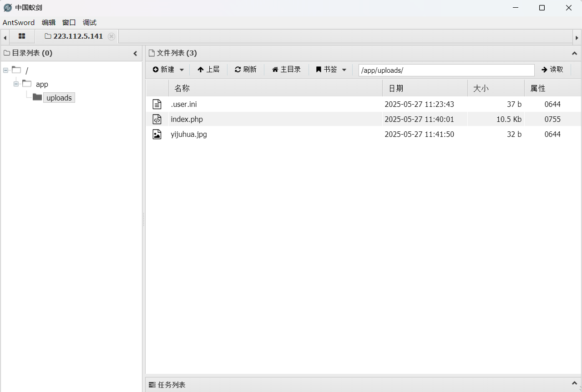The image size is (582, 392).
Task: Click the 书签 bookmark button
Action: 327,70
